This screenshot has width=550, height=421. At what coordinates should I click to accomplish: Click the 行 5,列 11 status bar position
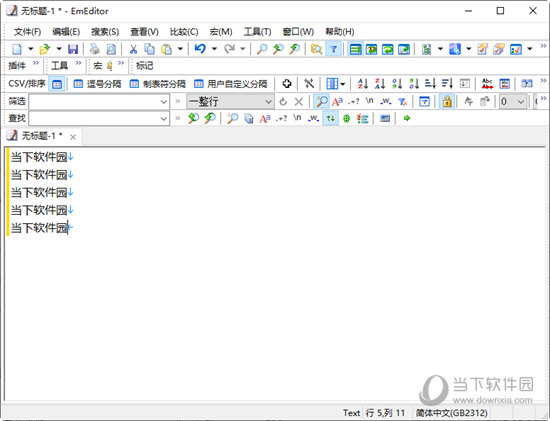pyautogui.click(x=385, y=413)
